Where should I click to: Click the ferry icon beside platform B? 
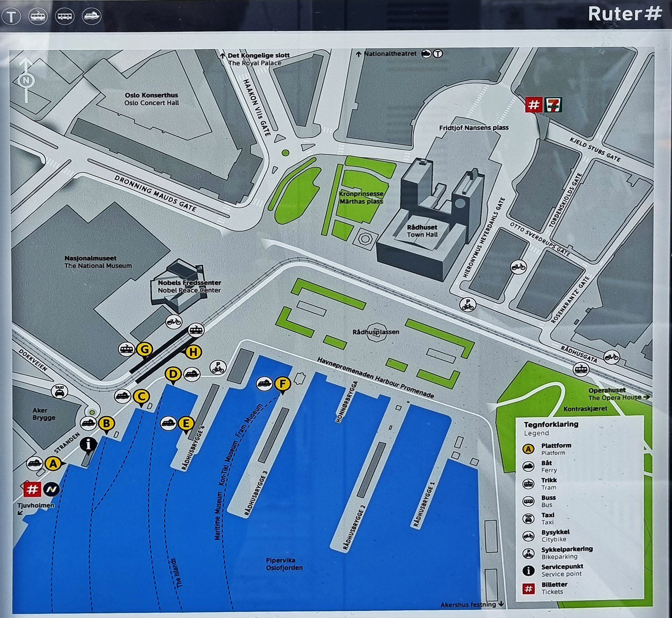(88, 423)
